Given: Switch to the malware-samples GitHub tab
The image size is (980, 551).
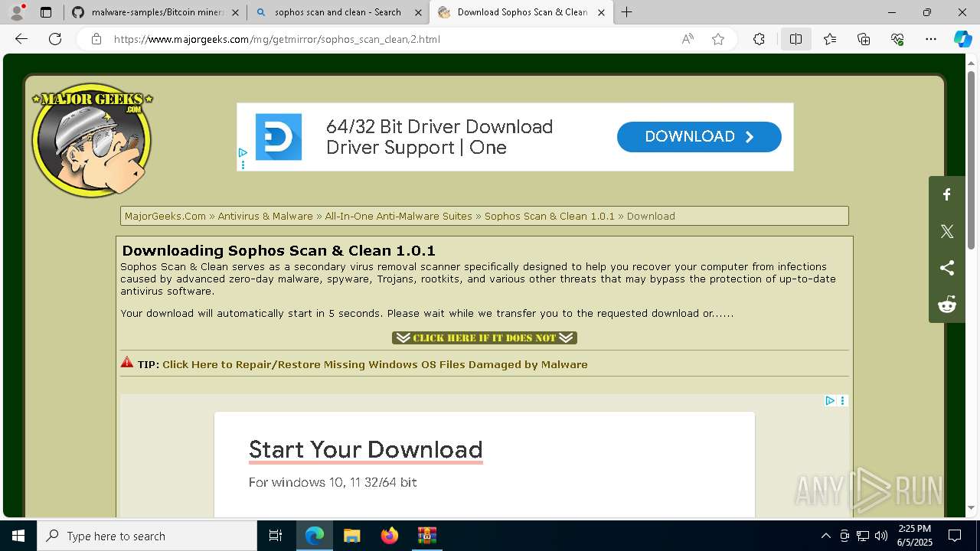Looking at the screenshot, I should 156,12.
